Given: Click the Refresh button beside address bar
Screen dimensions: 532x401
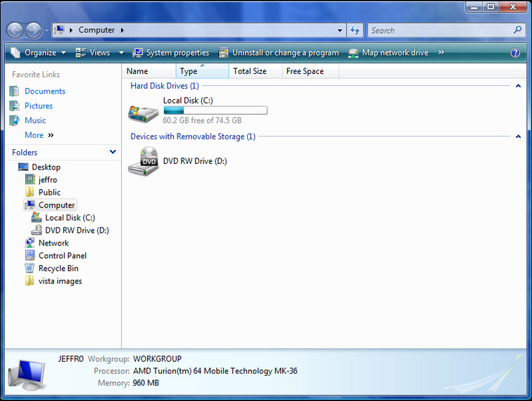Looking at the screenshot, I should pyautogui.click(x=355, y=30).
